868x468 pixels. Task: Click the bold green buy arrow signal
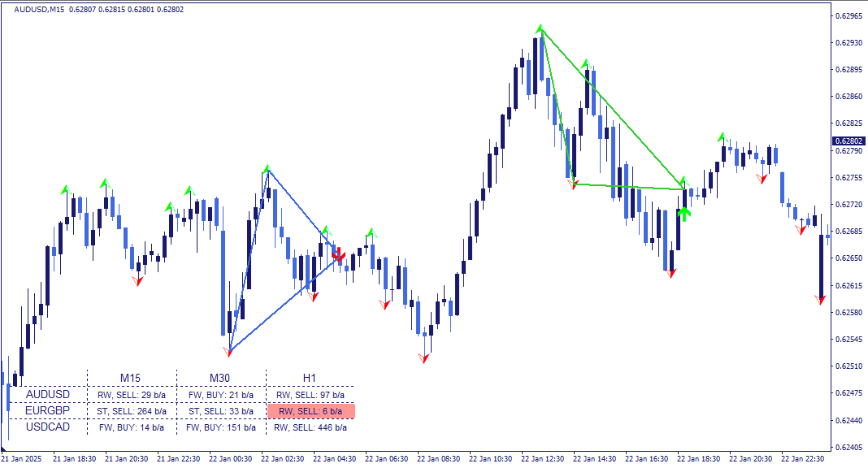point(684,214)
